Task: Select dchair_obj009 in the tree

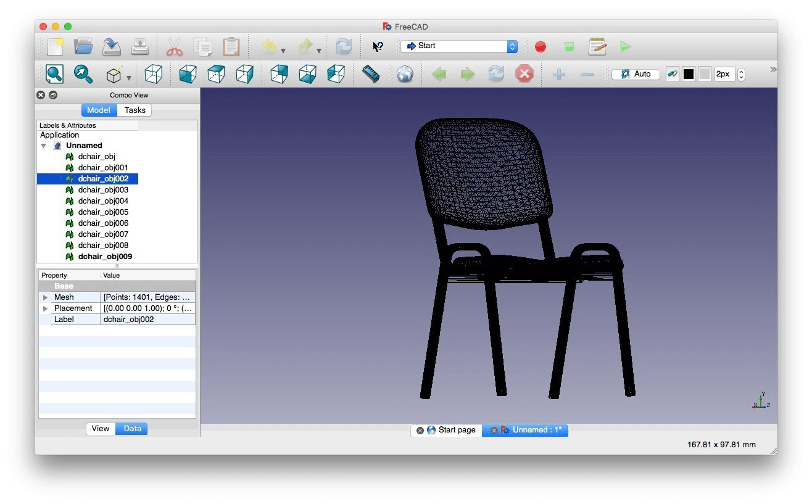Action: tap(105, 257)
